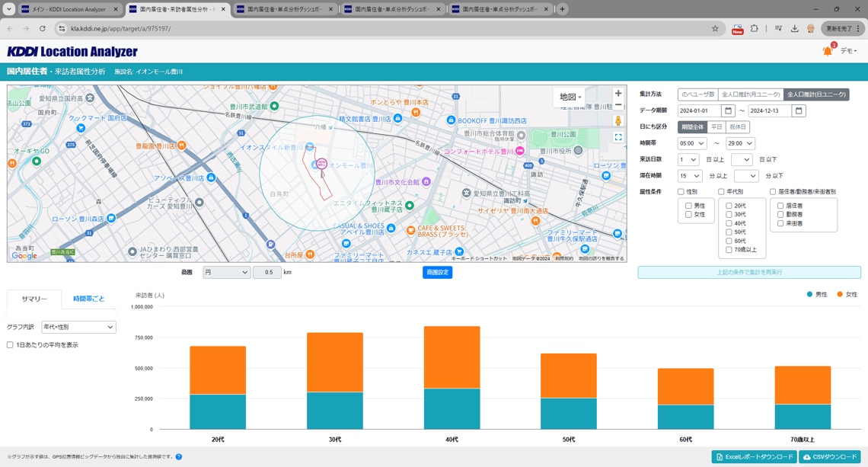868x467 pixels.
Task: Select the Street View pegman icon
Action: pos(618,121)
